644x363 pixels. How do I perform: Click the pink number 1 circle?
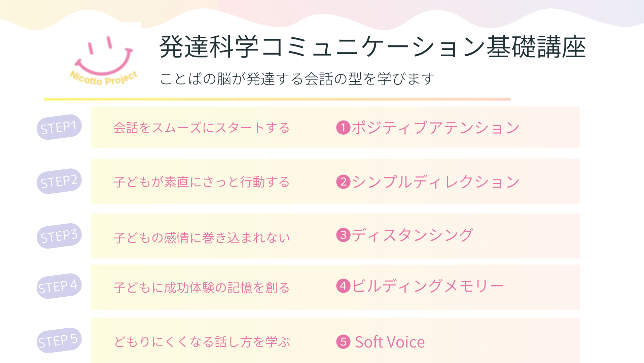click(x=343, y=128)
